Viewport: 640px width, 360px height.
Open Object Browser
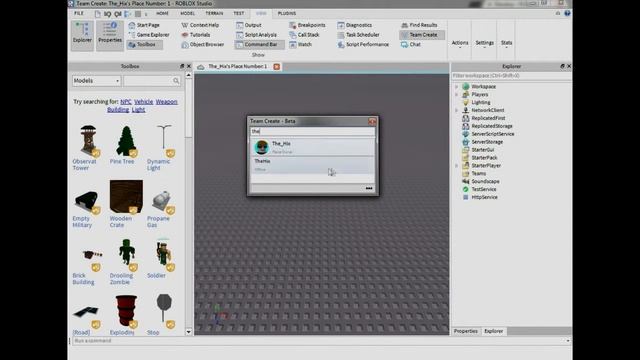coord(202,44)
